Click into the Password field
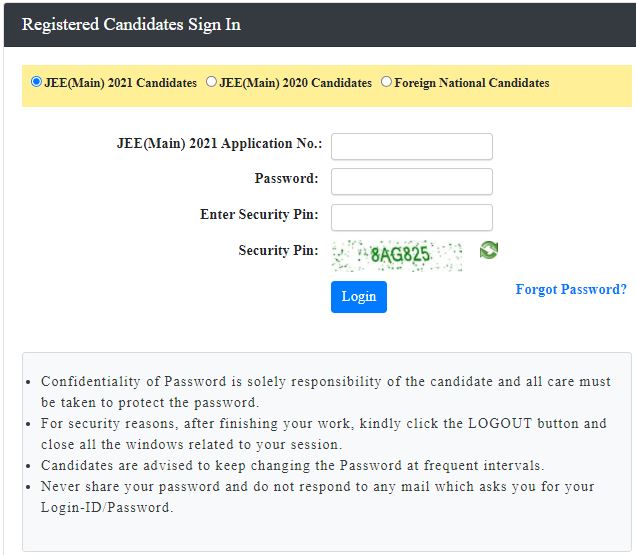The height and width of the screenshot is (555, 636). 412,182
